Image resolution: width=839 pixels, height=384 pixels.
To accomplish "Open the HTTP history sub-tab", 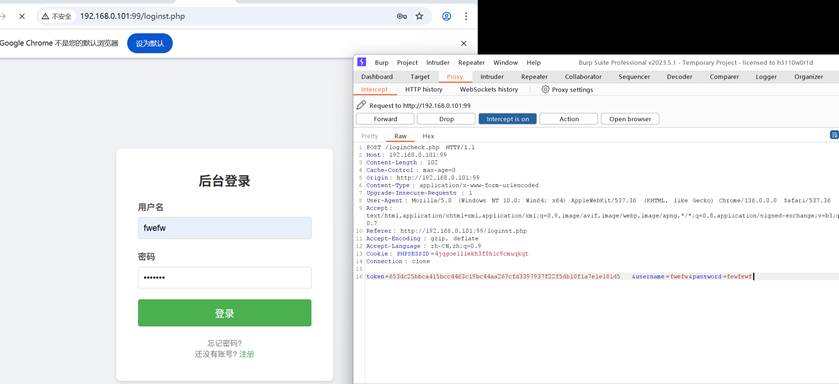I will click(x=424, y=89).
